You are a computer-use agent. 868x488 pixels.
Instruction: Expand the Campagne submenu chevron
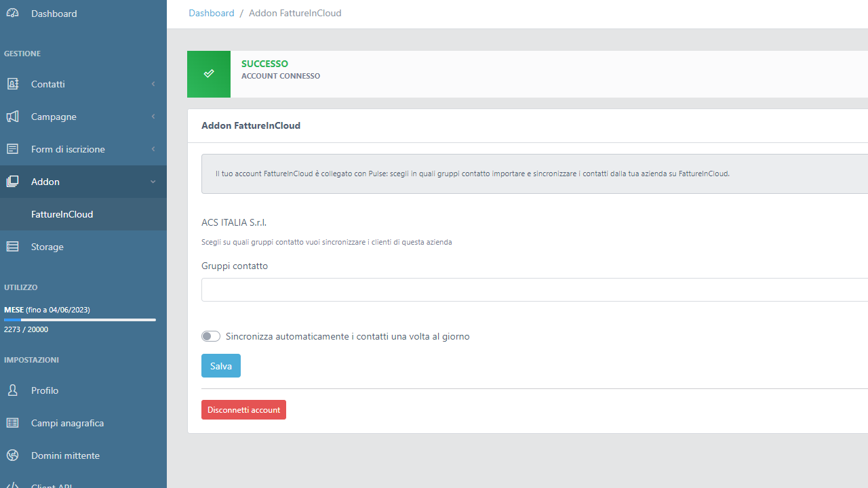coord(153,117)
